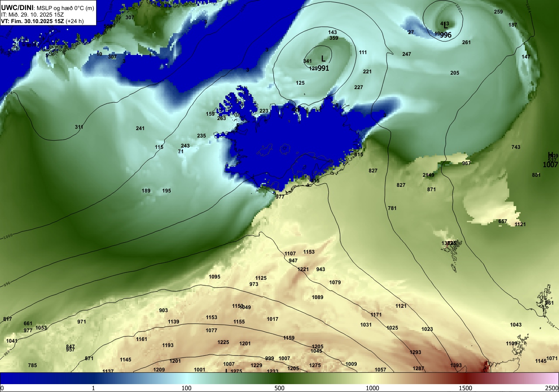
Task: Select the height value 1393
Action: click(x=456, y=365)
